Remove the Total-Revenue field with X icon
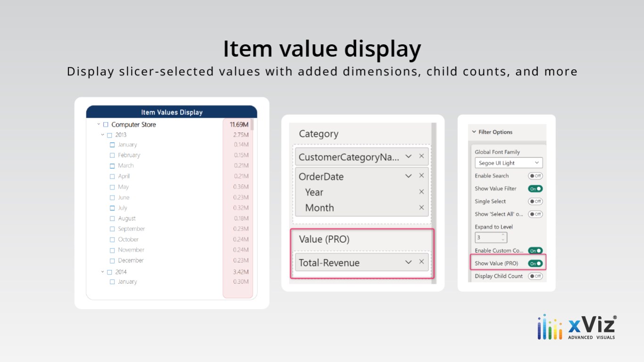644x362 pixels. pos(421,262)
